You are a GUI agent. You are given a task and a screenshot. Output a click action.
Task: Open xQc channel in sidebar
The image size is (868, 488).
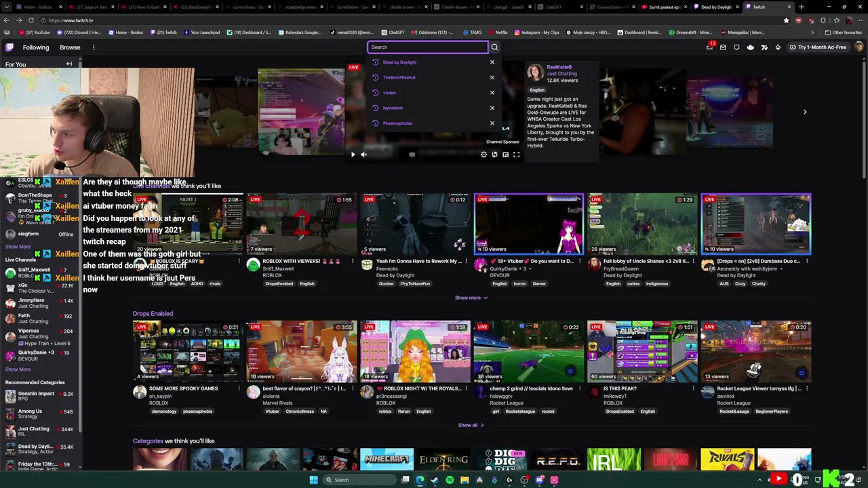pos(41,288)
